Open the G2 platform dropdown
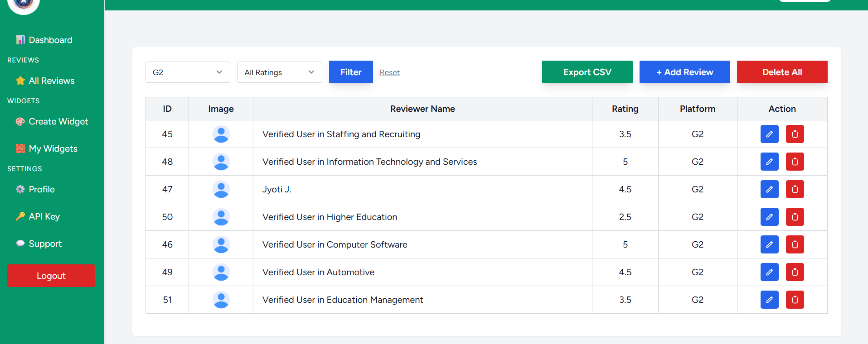868x344 pixels. [x=188, y=72]
